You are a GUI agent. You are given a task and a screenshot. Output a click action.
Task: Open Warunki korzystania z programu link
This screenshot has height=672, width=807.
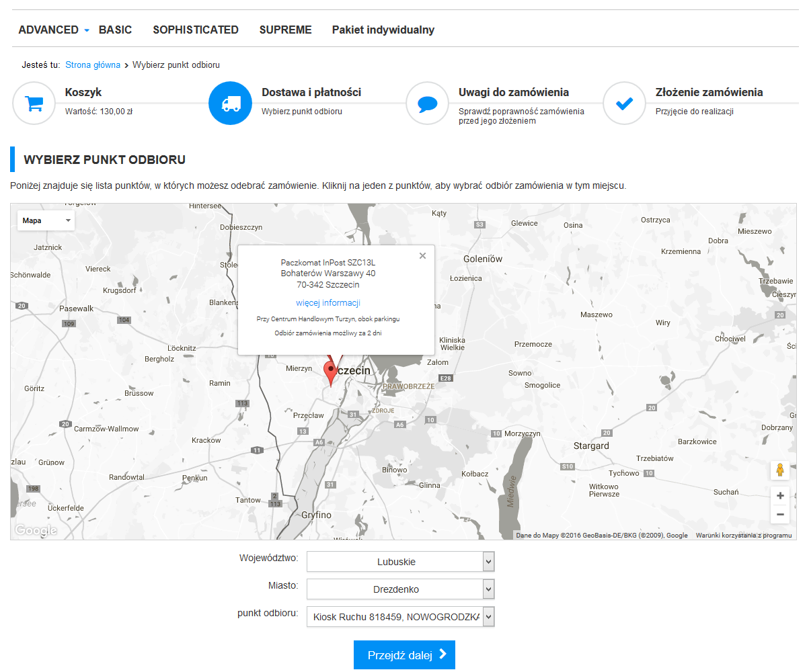[744, 536]
